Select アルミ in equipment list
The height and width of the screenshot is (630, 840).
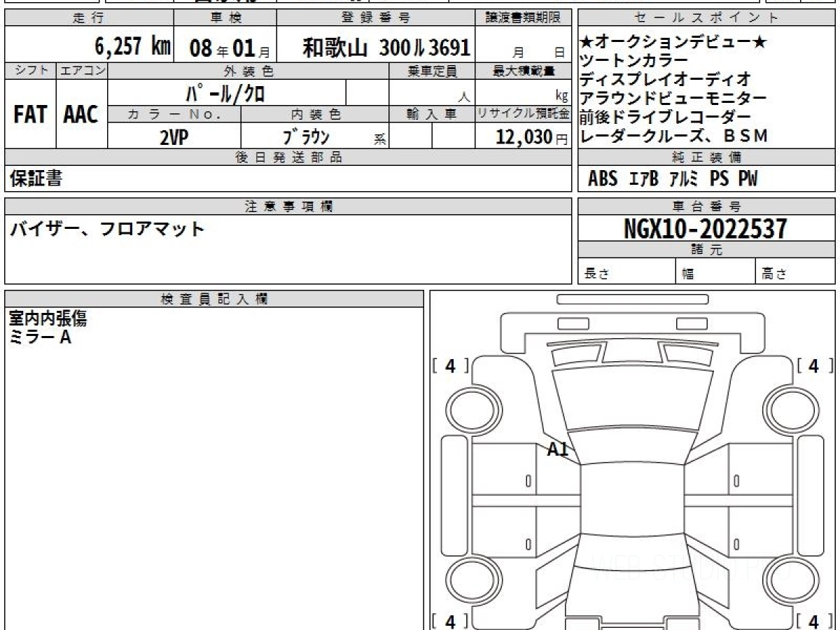pos(684,179)
